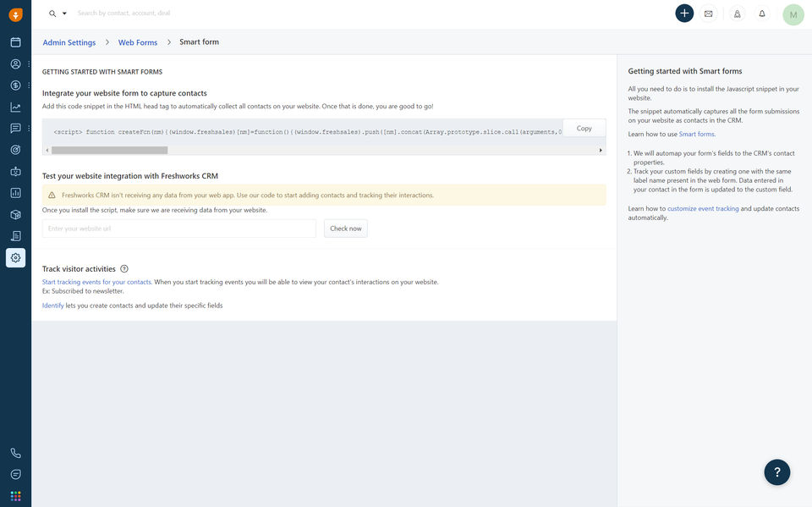812x507 pixels.
Task: Click the rocket icon in header
Action: click(x=737, y=14)
